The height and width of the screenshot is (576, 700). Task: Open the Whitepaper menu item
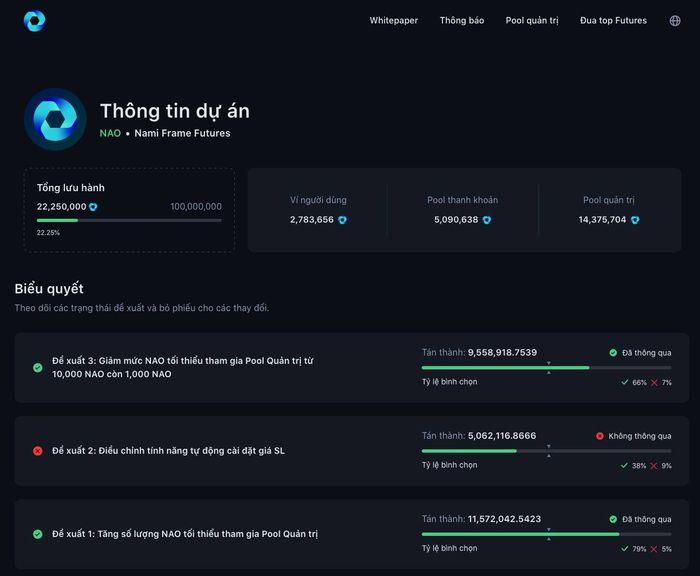click(x=394, y=21)
